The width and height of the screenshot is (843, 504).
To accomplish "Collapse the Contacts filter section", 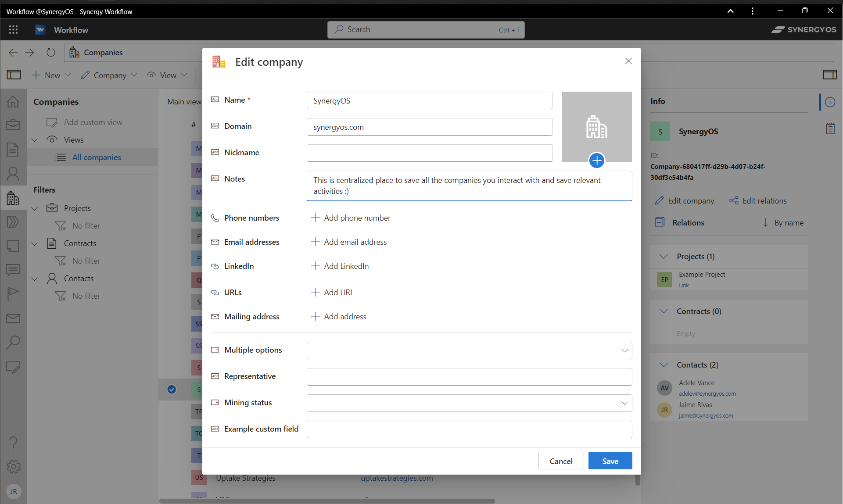I will point(35,279).
